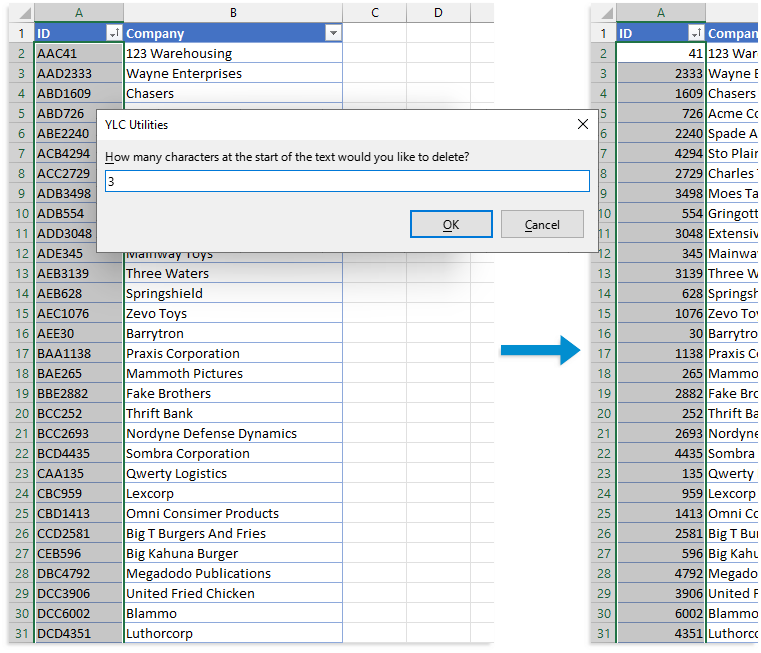Select cell Lexcorp in left sheet
Image resolution: width=761 pixels, height=653 pixels.
pos(233,493)
